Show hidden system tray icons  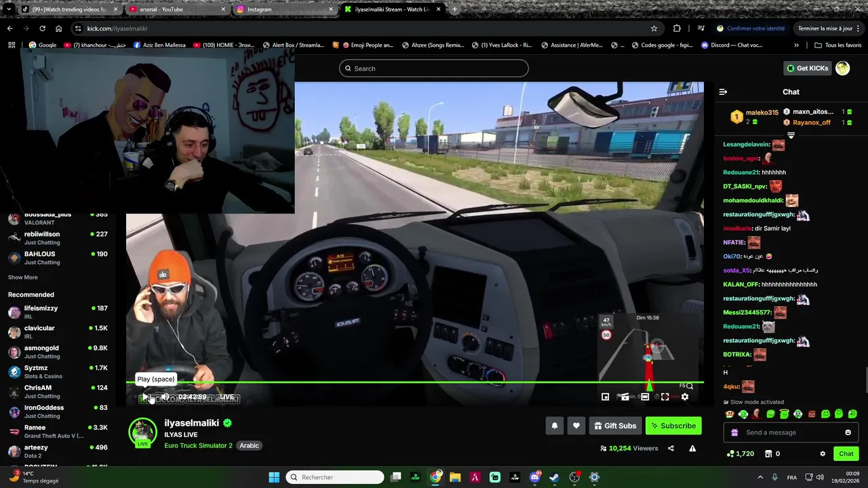click(759, 477)
